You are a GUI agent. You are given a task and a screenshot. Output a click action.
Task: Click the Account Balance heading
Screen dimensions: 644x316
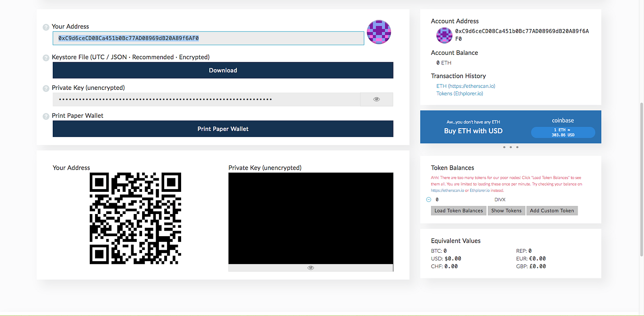(x=454, y=53)
